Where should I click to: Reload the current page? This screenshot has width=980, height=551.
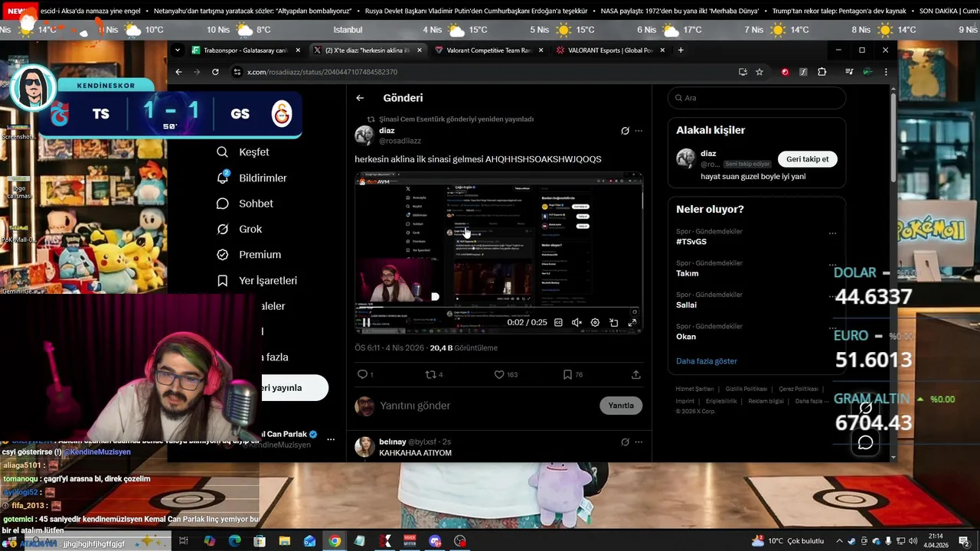click(x=215, y=72)
